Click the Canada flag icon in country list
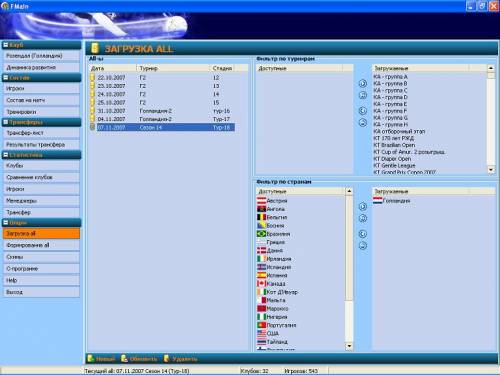This screenshot has height=375, width=500. 261,283
